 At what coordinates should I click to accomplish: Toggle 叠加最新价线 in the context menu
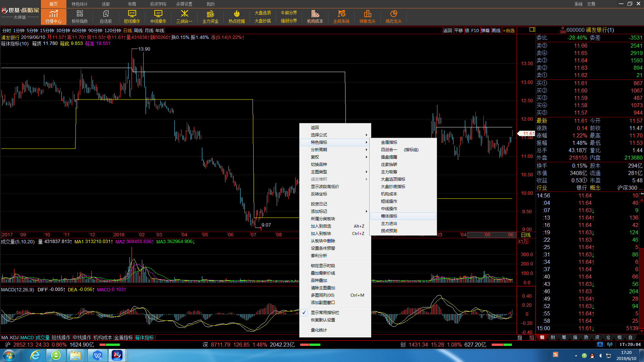335,273
